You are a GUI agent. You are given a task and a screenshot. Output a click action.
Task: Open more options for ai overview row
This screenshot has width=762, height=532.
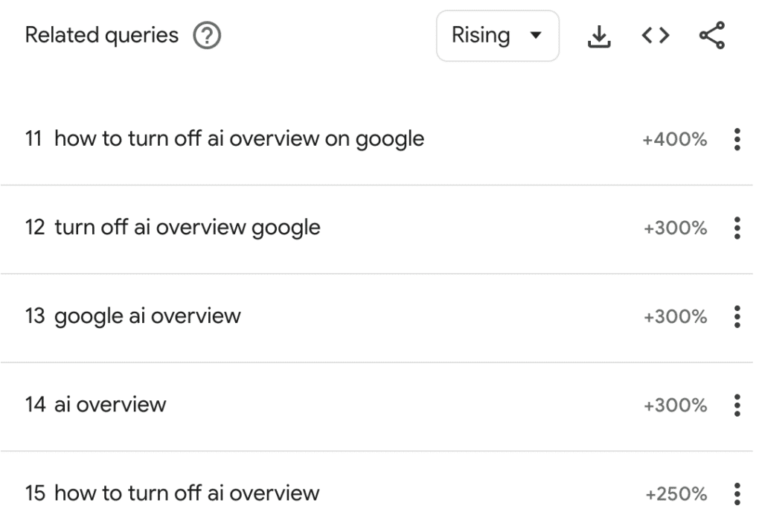pos(737,406)
